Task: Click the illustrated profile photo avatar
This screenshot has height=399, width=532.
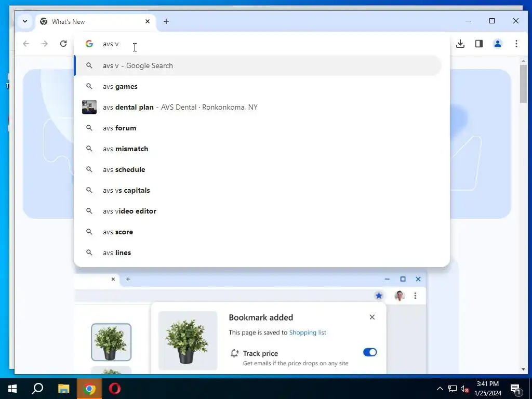Action: (400, 296)
